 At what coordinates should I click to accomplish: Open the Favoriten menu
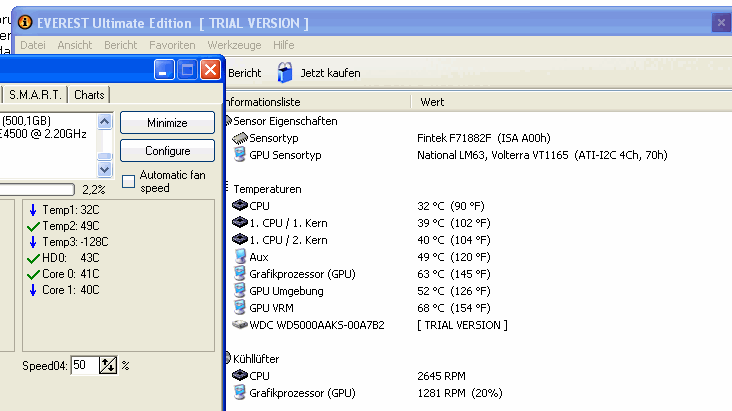[x=172, y=45]
